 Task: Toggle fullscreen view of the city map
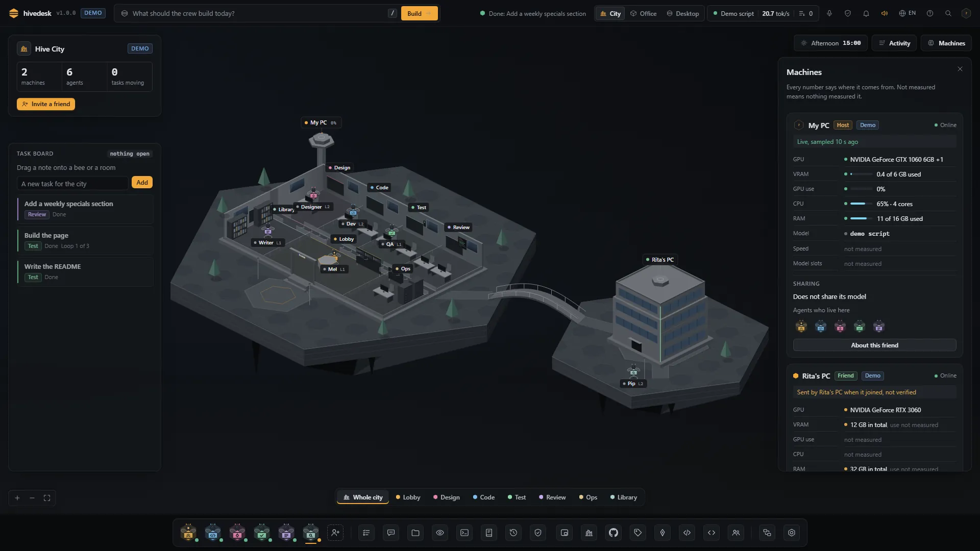click(47, 498)
